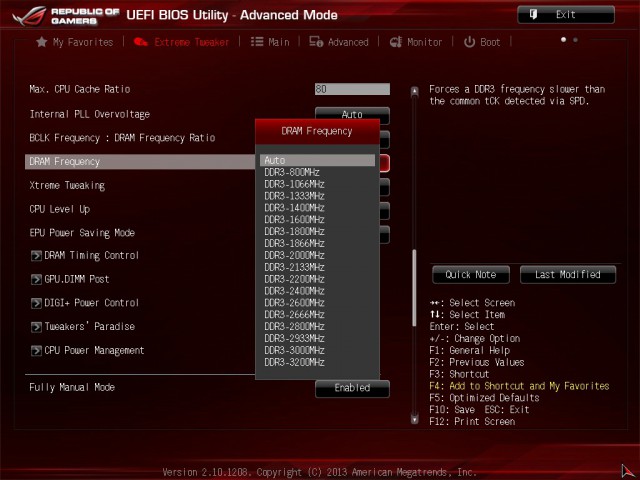Viewport: 640px width, 480px height.
Task: Select DDR3-2600MHz frequency
Action: (x=317, y=303)
